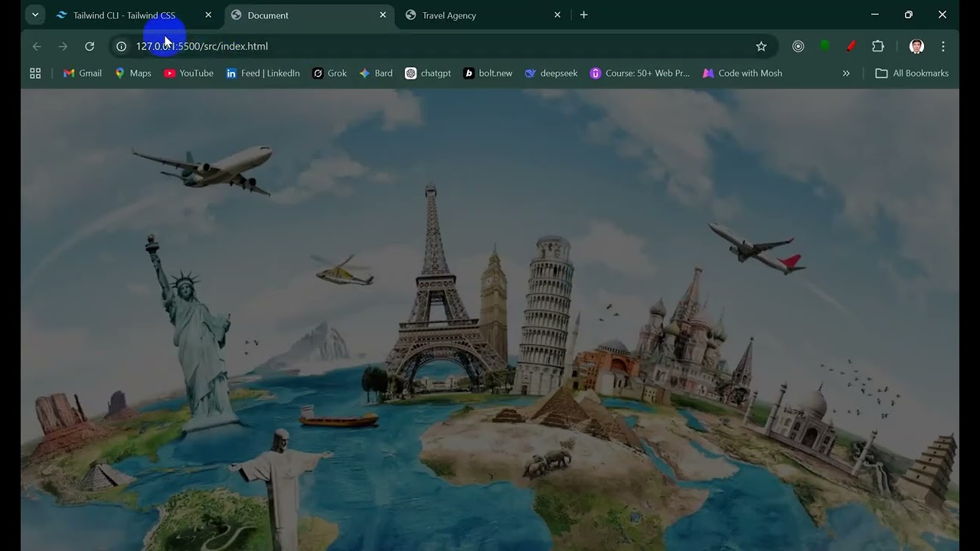Viewport: 980px width, 551px height.
Task: Open the Apps grid shortcut
Action: 35,73
